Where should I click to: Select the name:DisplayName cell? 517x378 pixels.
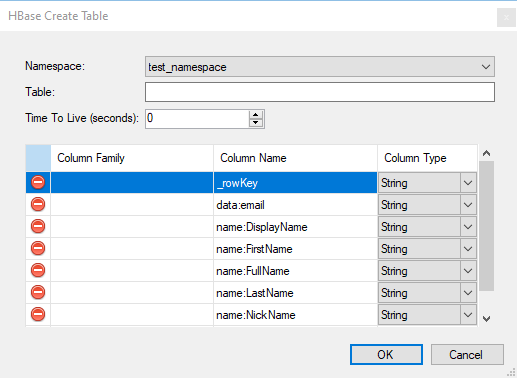[295, 227]
